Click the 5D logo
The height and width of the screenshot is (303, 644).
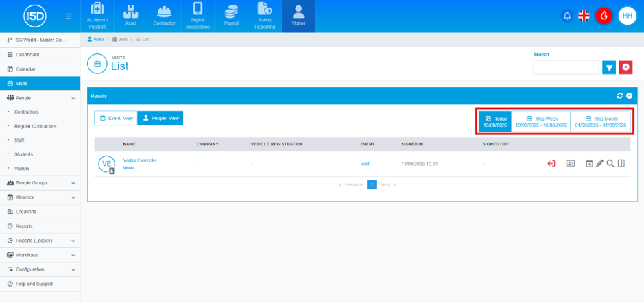coord(35,16)
